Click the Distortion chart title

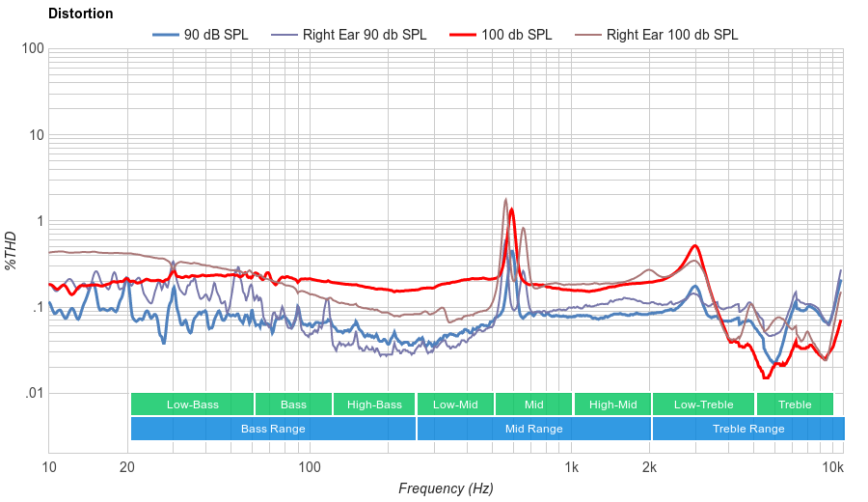pos(80,14)
